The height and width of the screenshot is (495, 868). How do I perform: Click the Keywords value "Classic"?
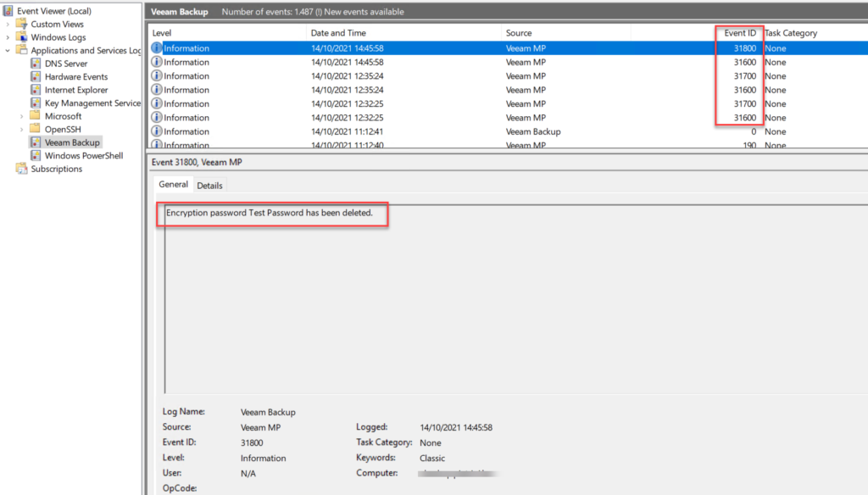click(x=432, y=458)
